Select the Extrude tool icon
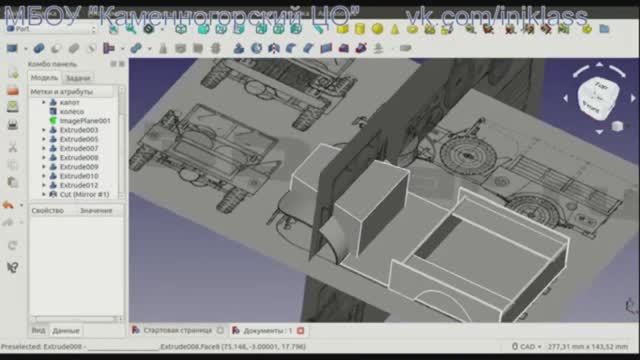640x360 pixels. point(238,49)
